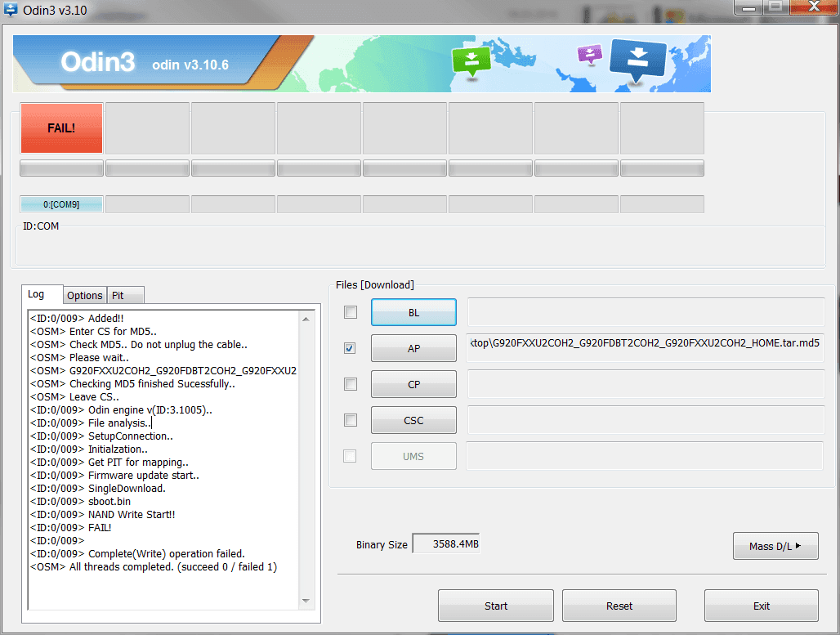840x635 pixels.
Task: Switch to the Options tab
Action: [85, 295]
